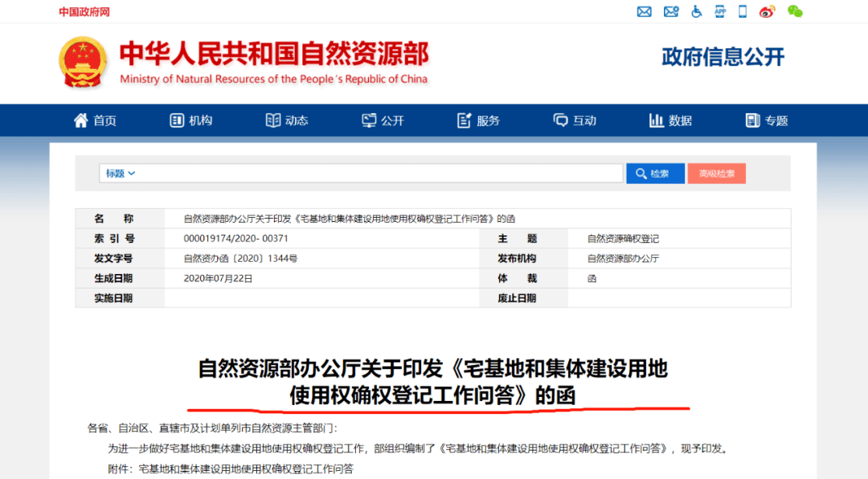Viewport: 868px width, 479px height.
Task: Click the WeChat icon
Action: click(x=795, y=11)
